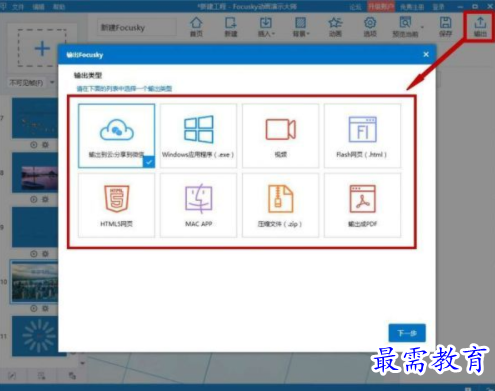
Task: Click the edit pencil icon at bottom left
Action: click(12, 376)
